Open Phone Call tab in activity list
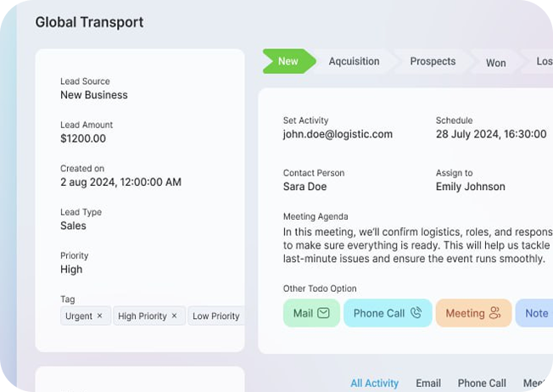 [482, 384]
